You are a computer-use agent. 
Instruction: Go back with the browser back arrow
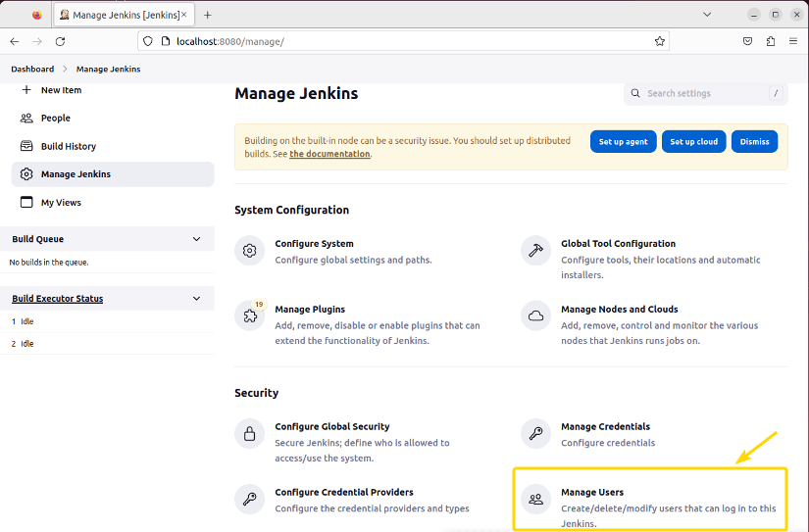click(15, 41)
